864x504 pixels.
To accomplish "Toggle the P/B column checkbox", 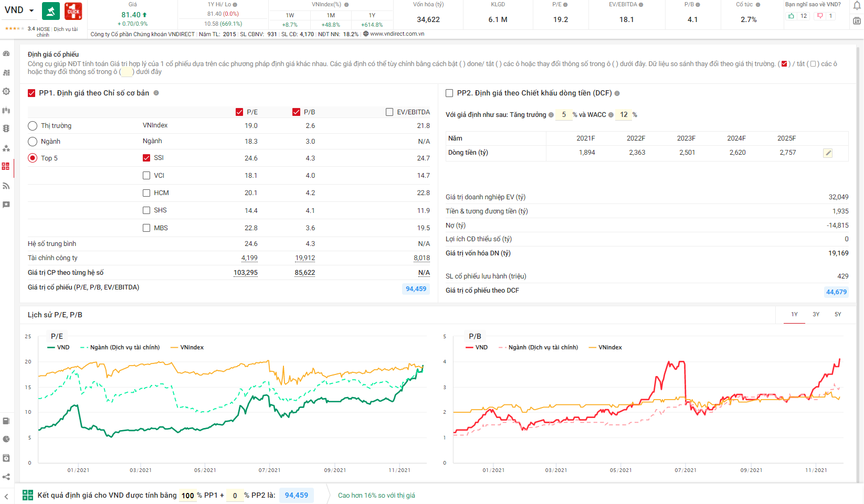I will (x=297, y=112).
